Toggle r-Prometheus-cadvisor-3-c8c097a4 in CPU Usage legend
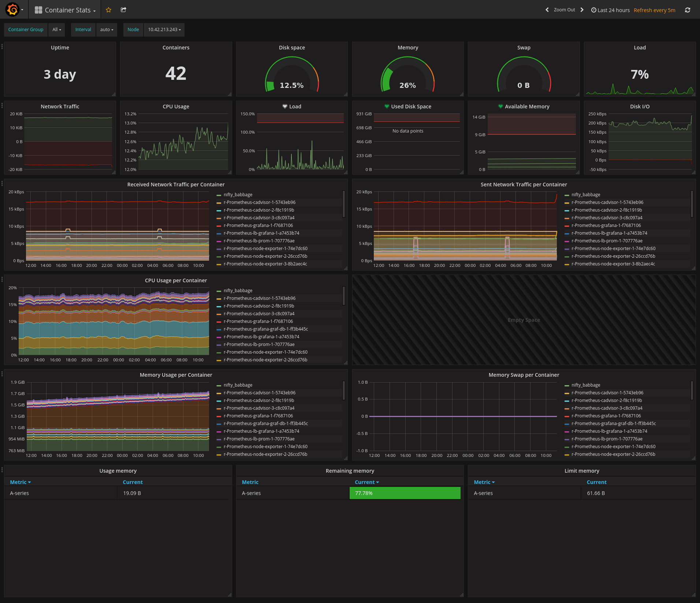This screenshot has height=603, width=700. 259,314
